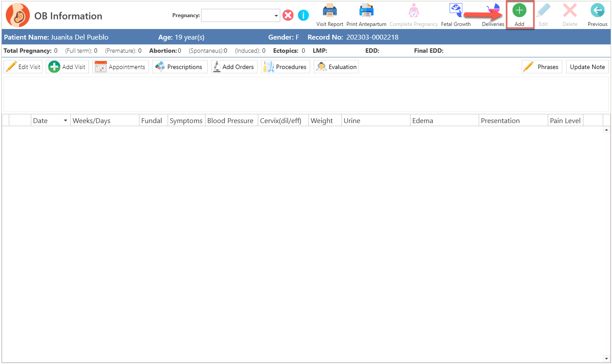Click the grid scrollbar up arrow
Image resolution: width=612 pixels, height=364 pixels.
(607, 130)
